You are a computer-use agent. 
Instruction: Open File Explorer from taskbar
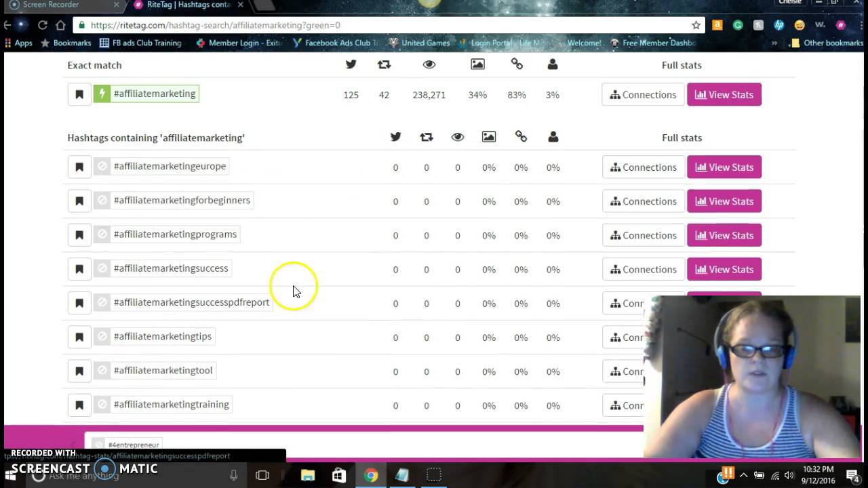point(307,475)
